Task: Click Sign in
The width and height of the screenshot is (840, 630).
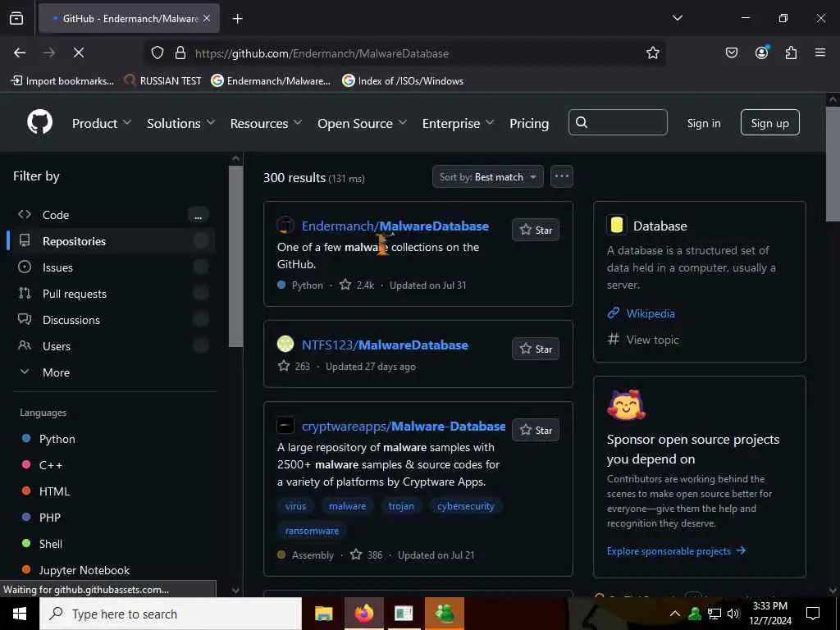Action: (x=704, y=123)
